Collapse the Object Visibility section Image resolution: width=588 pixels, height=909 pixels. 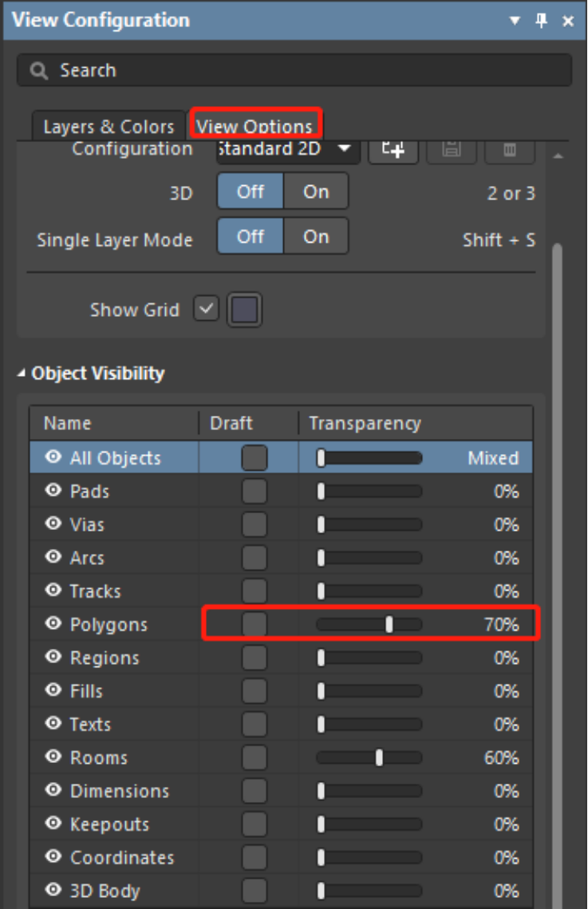tap(22, 373)
